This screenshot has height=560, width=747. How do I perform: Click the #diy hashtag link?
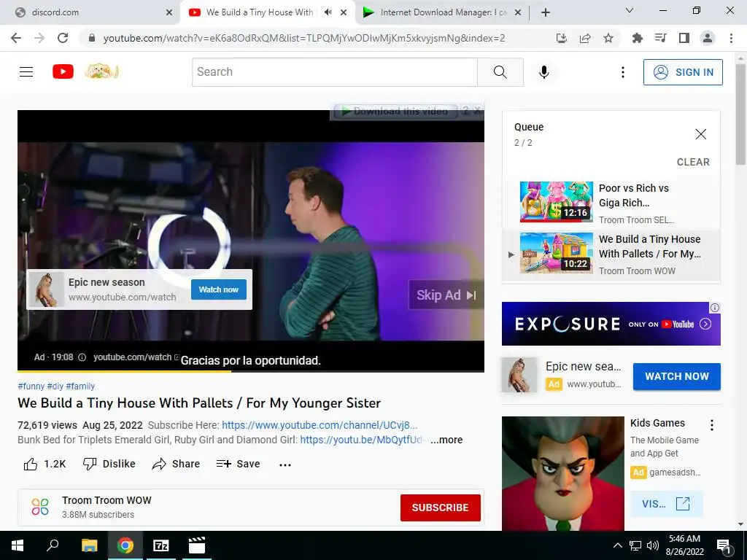(55, 386)
